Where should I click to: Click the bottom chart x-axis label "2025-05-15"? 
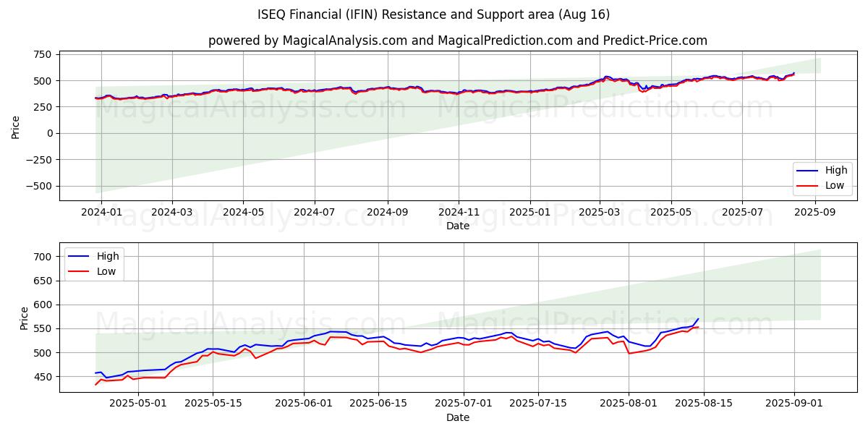point(213,404)
